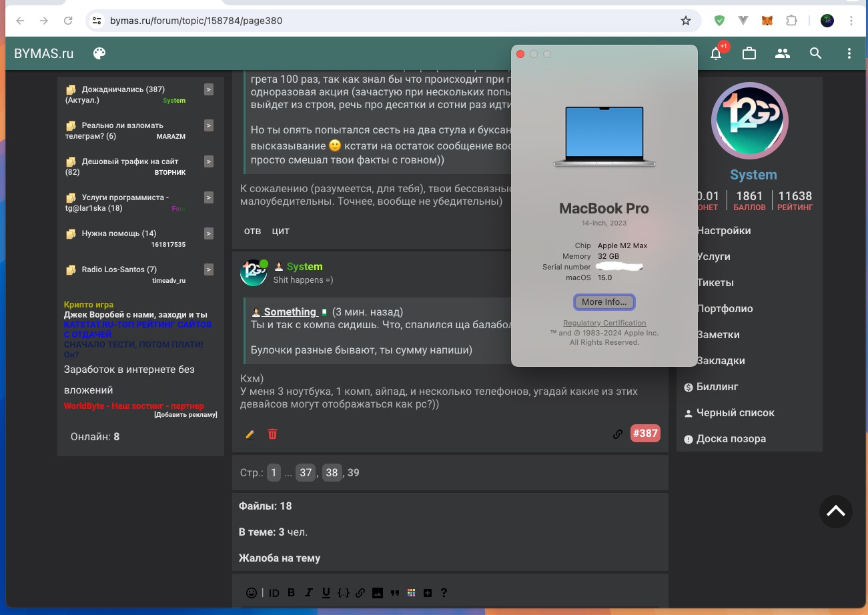Open the site search magnifier
Image resolution: width=868 pixels, height=615 pixels.
[x=815, y=53]
